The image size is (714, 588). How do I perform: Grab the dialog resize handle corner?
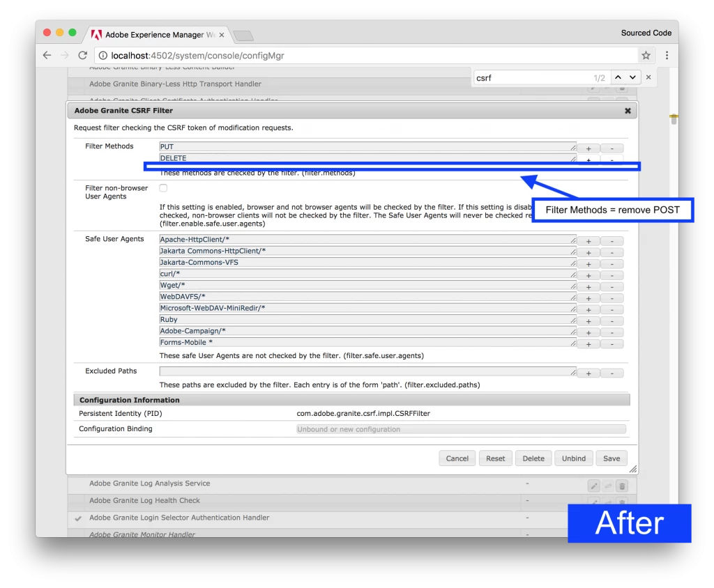click(x=633, y=470)
